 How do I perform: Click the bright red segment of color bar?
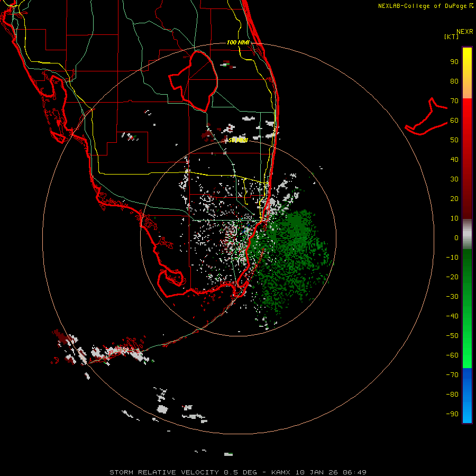click(467, 112)
